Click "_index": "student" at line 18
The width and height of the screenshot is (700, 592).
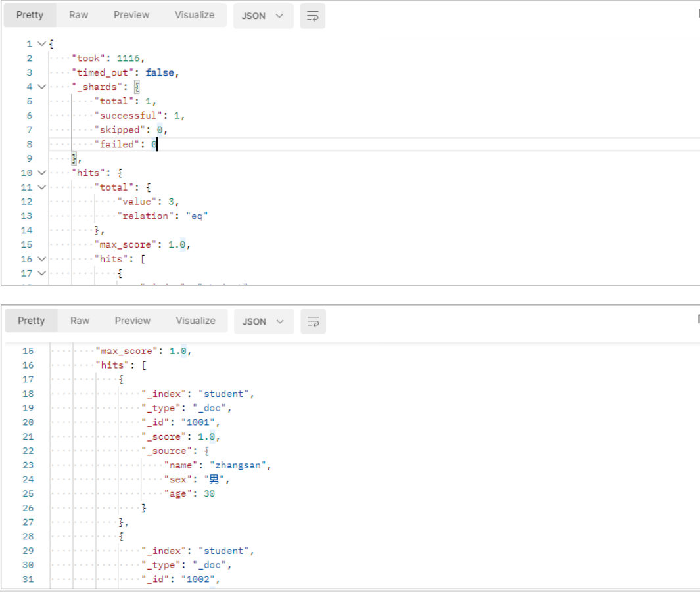click(x=198, y=394)
